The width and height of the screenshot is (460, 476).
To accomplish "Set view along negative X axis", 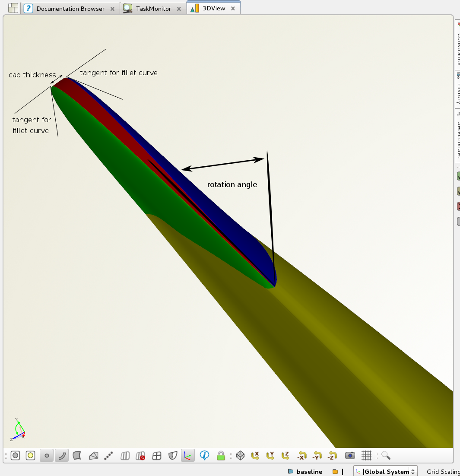I will tap(302, 455).
